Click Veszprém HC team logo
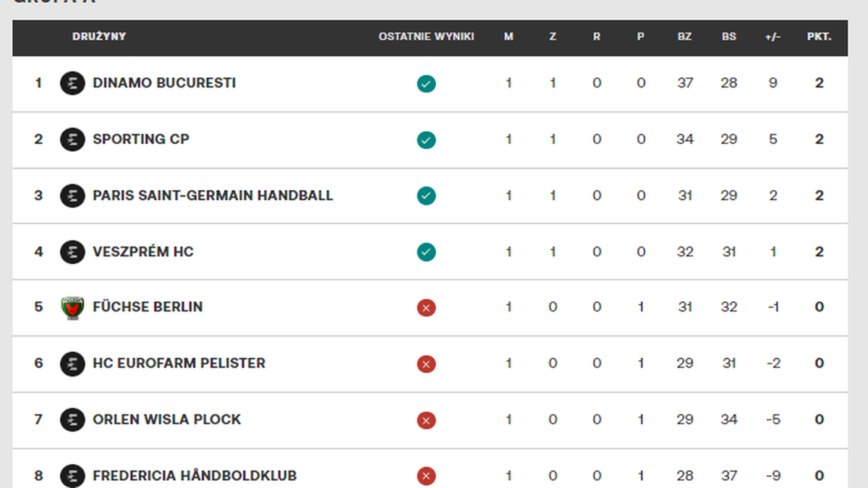 [72, 252]
